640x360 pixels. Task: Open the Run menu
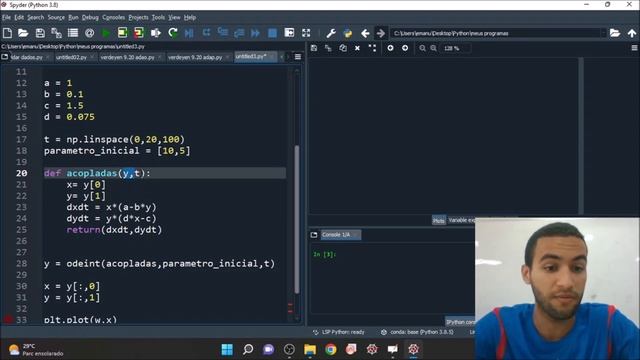[73, 18]
